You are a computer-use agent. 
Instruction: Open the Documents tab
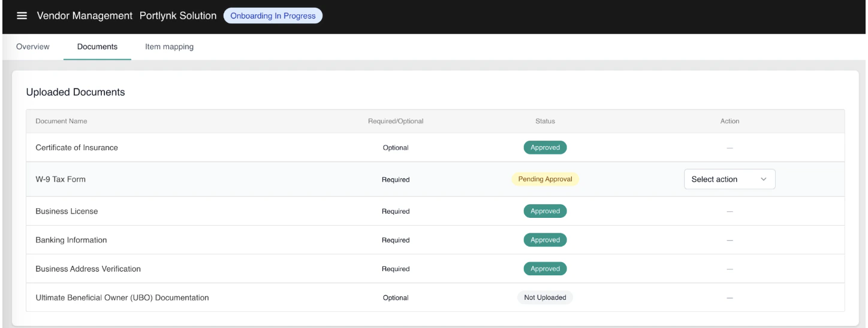pyautogui.click(x=97, y=47)
